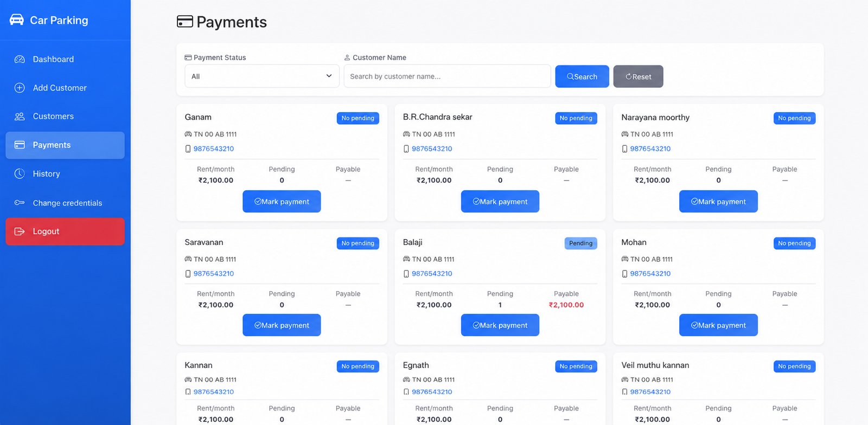
Task: Open the Payment Status dropdown
Action: point(262,76)
